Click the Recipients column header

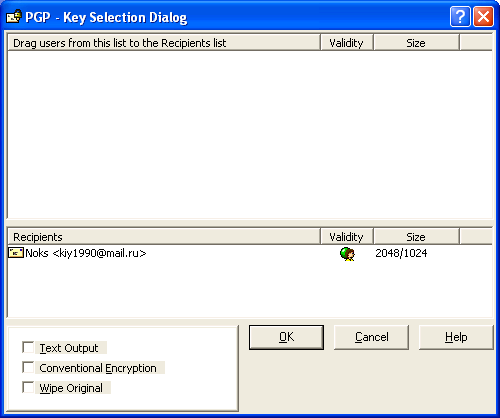(x=164, y=237)
